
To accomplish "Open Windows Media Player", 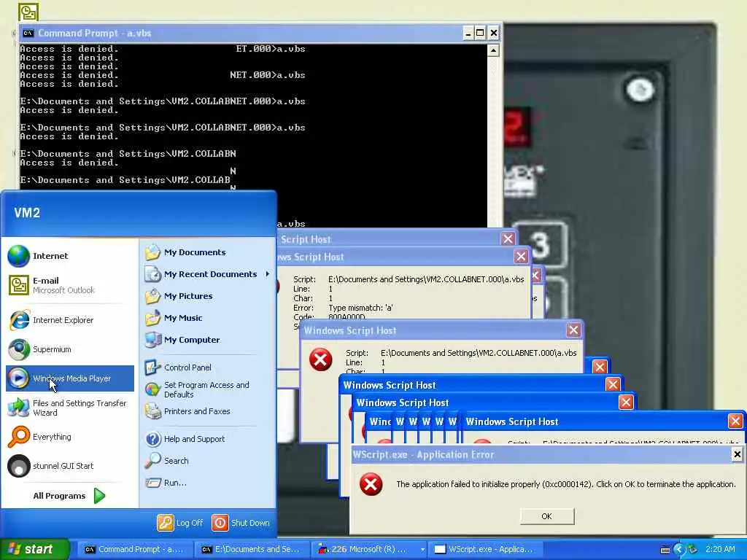I will 70,378.
